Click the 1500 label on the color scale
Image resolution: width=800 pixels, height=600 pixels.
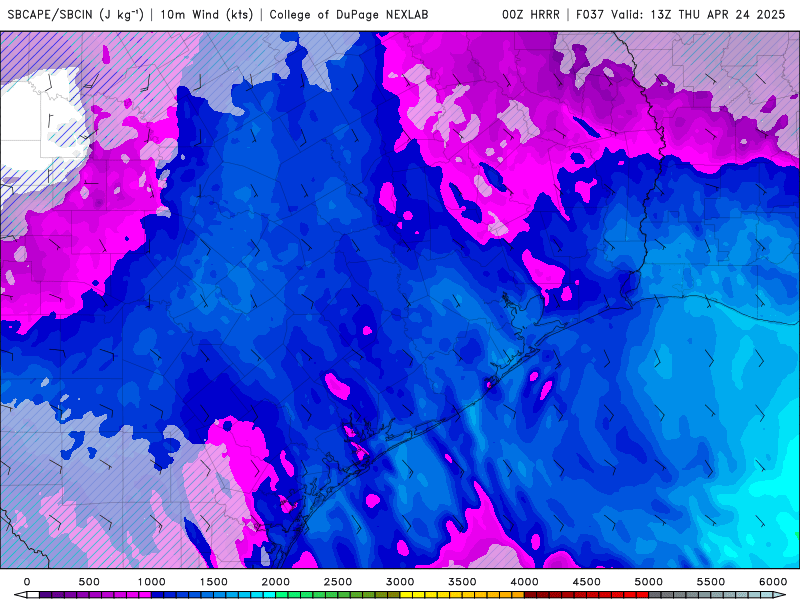pos(213,582)
